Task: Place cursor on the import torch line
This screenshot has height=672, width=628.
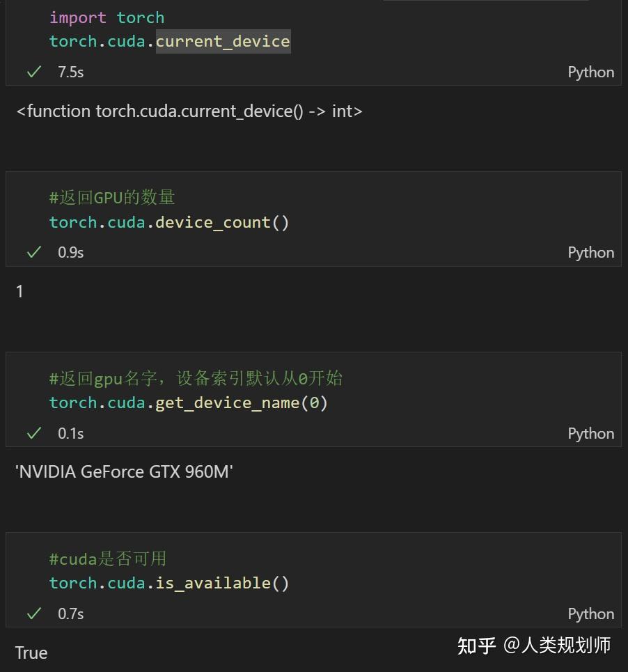Action: point(107,17)
